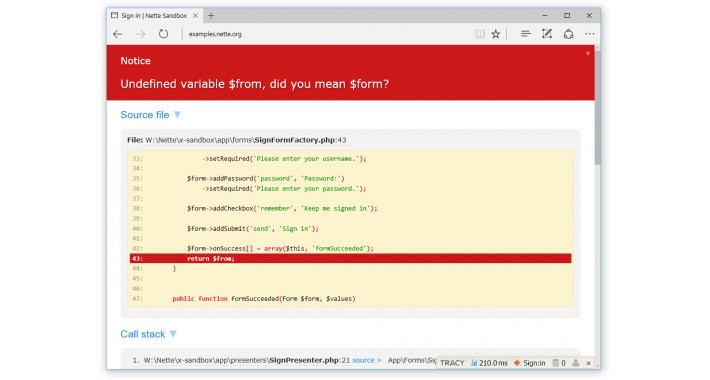Click the browser forward arrow

(141, 34)
